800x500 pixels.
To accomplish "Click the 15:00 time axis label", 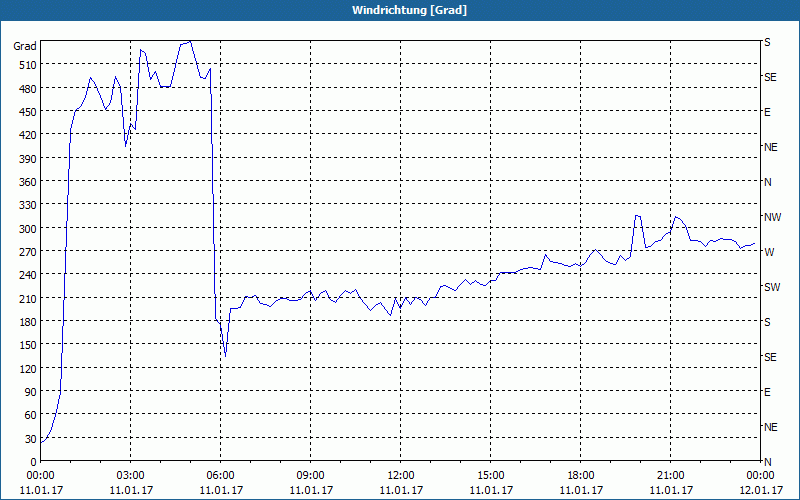I will coord(491,476).
